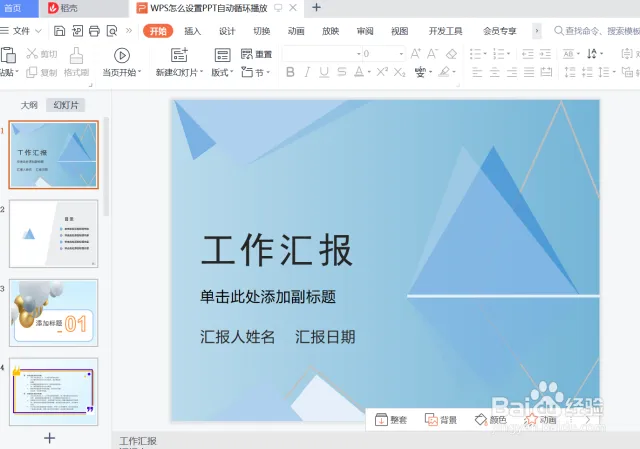640x449 pixels.
Task: Open the 节 section dropdown
Action: (x=262, y=72)
